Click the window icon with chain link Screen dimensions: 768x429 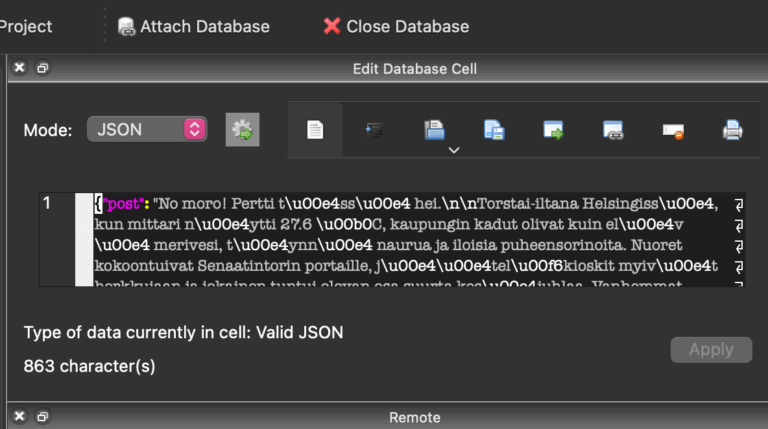point(613,129)
